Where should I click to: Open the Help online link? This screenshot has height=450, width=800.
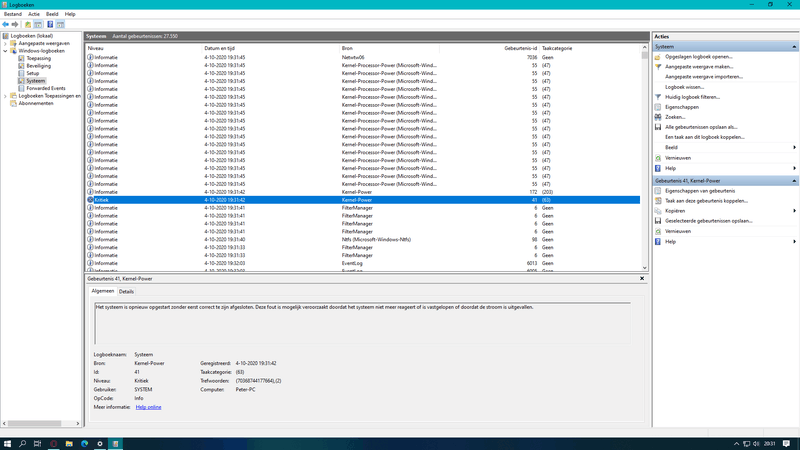[x=148, y=407]
